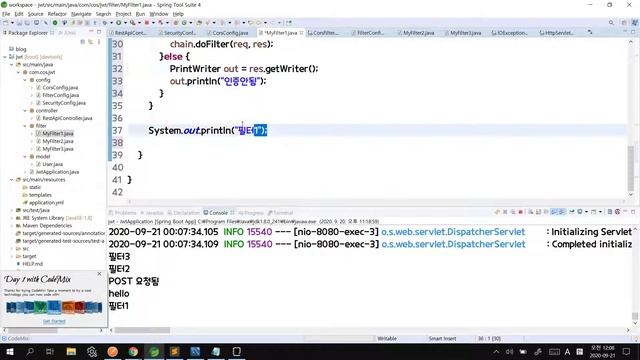
Task: Collapse the com.cos.jwt package
Action: [x=18, y=72]
